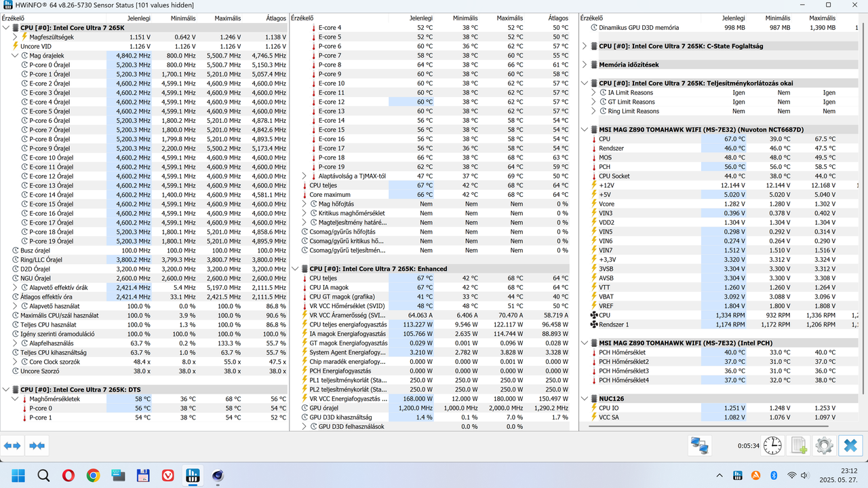The width and height of the screenshot is (868, 488).
Task: Start logging with the log file icon
Action: click(x=798, y=446)
